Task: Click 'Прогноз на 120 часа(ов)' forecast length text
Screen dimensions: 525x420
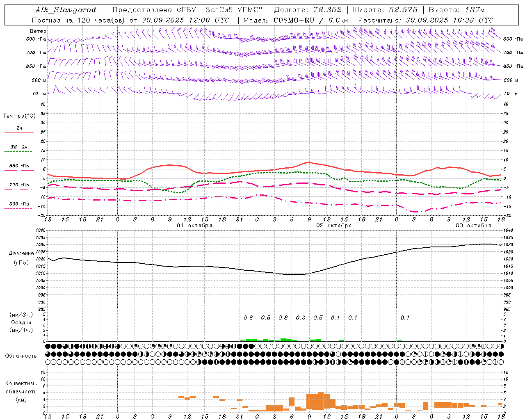Action: pyautogui.click(x=78, y=20)
